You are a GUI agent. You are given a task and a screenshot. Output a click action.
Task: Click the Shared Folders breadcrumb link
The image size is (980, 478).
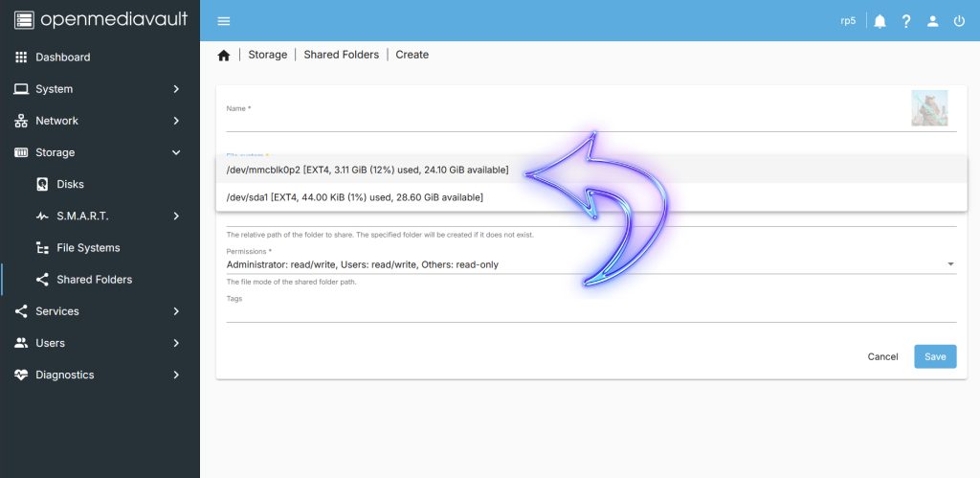[x=341, y=55]
